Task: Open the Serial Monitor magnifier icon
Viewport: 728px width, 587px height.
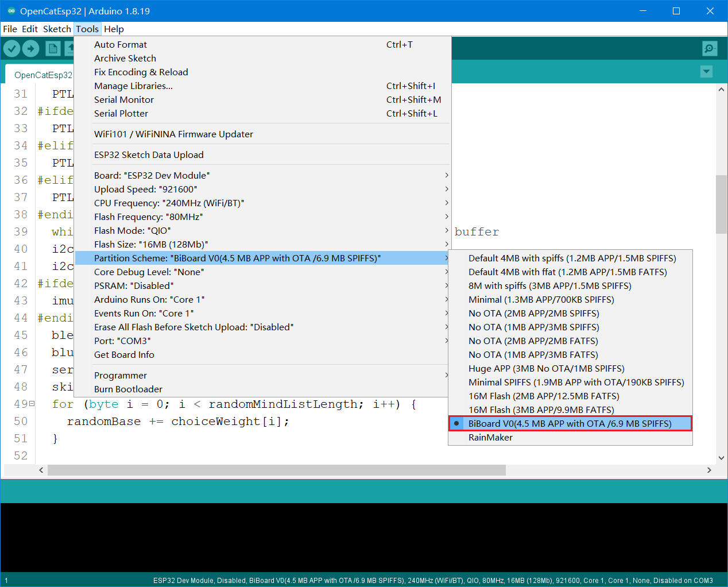Action: click(710, 49)
